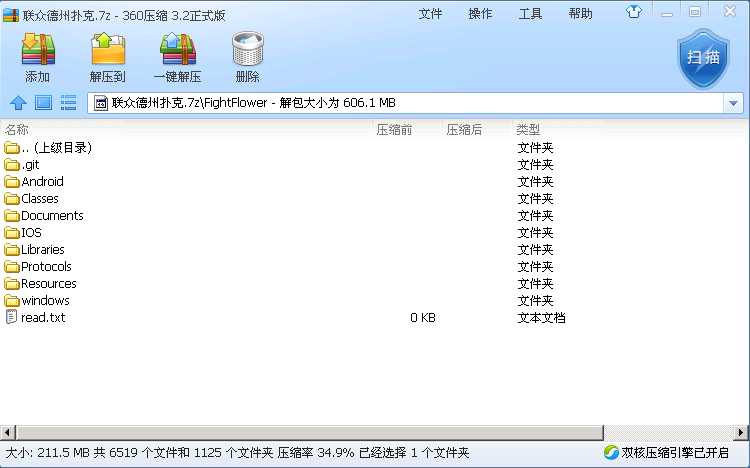The width and height of the screenshot is (750, 468).
Task: Click the 'Android' folder name
Action: [42, 182]
